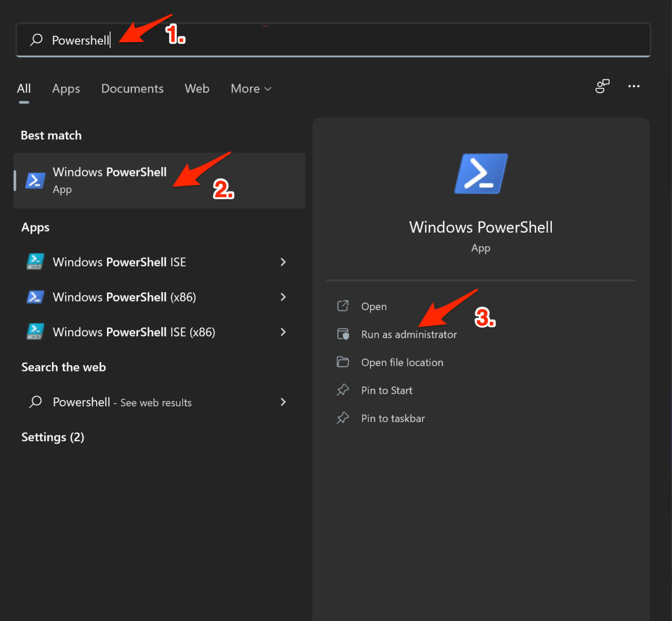This screenshot has height=621, width=672.
Task: Choose Pin to taskbar option
Action: pos(393,419)
